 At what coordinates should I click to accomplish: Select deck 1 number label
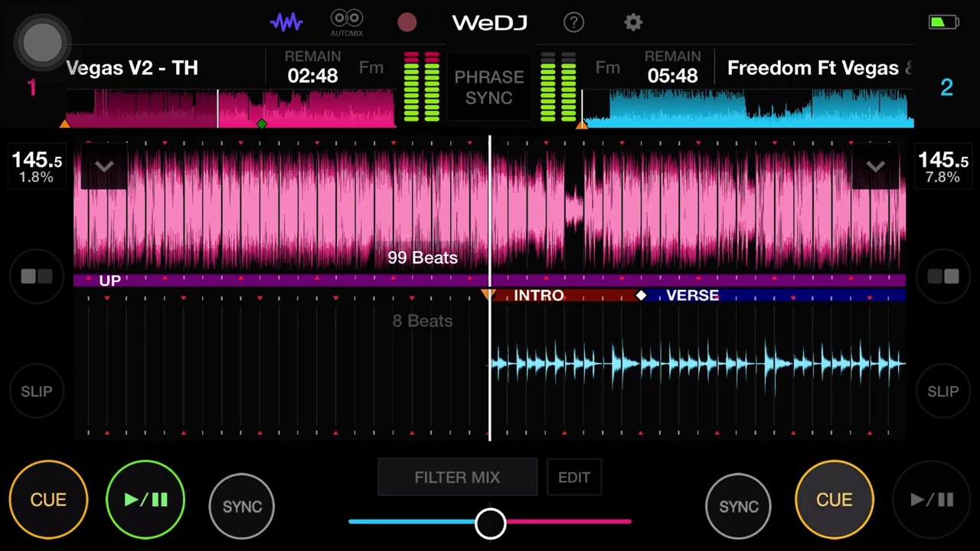click(31, 88)
